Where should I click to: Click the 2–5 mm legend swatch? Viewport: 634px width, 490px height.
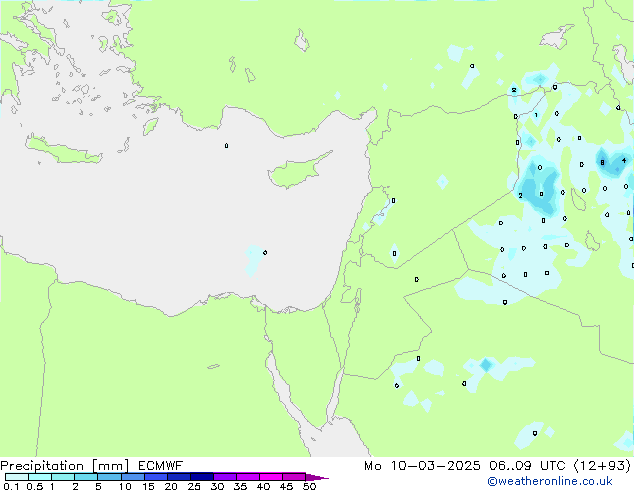point(86,477)
